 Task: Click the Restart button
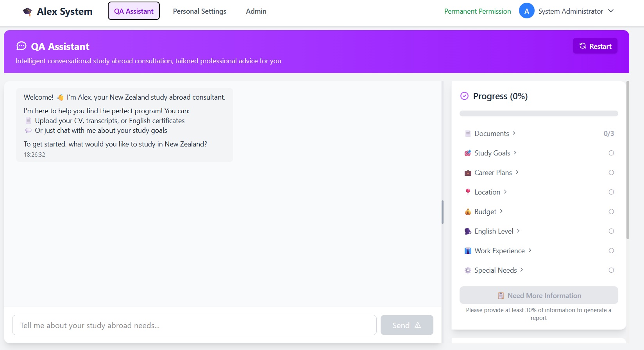point(595,46)
